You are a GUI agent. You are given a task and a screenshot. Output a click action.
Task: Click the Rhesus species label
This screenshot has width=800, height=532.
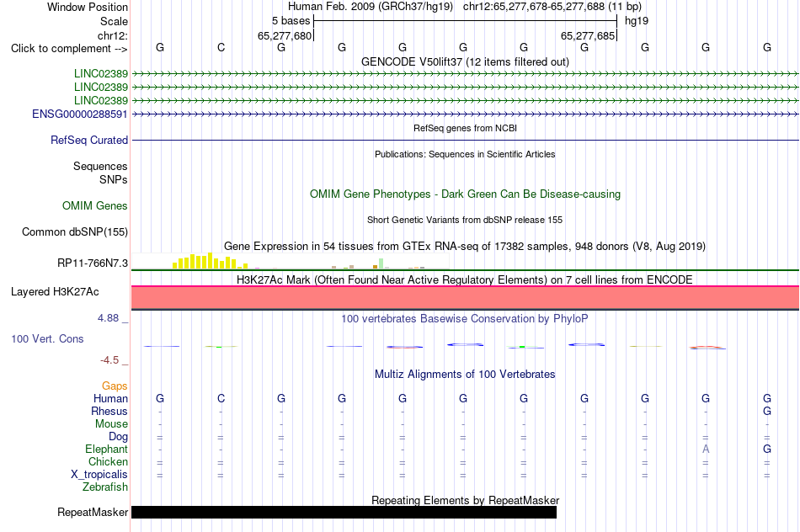[x=109, y=411]
